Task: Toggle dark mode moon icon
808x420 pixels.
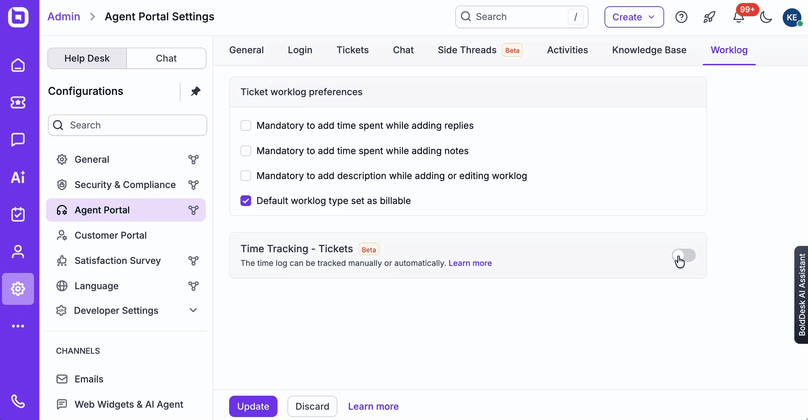Action: 766,17
